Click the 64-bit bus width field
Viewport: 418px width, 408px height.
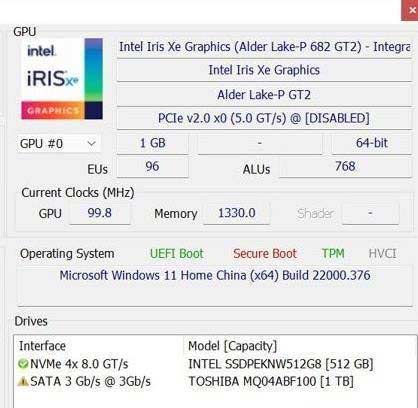(x=372, y=143)
